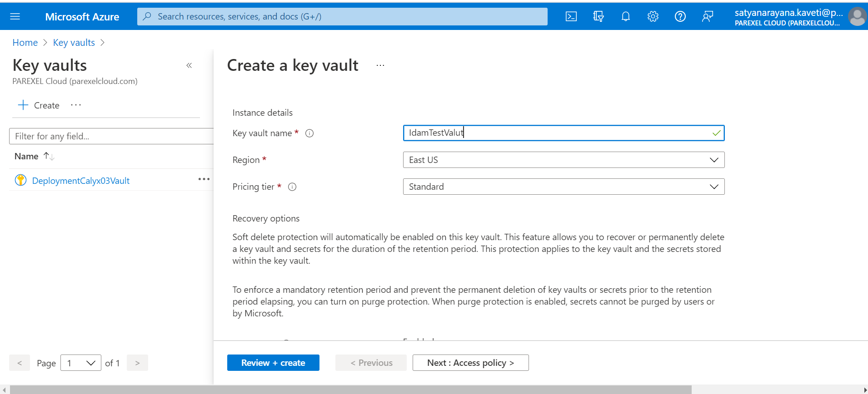This screenshot has height=394, width=868.
Task: Expand the Pricing tier dropdown
Action: [x=564, y=187]
